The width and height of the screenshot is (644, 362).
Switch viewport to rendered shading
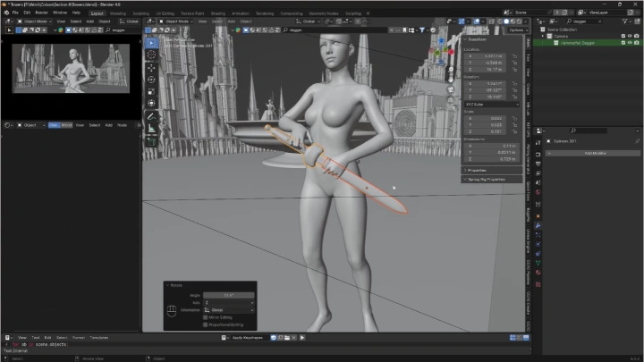point(520,21)
